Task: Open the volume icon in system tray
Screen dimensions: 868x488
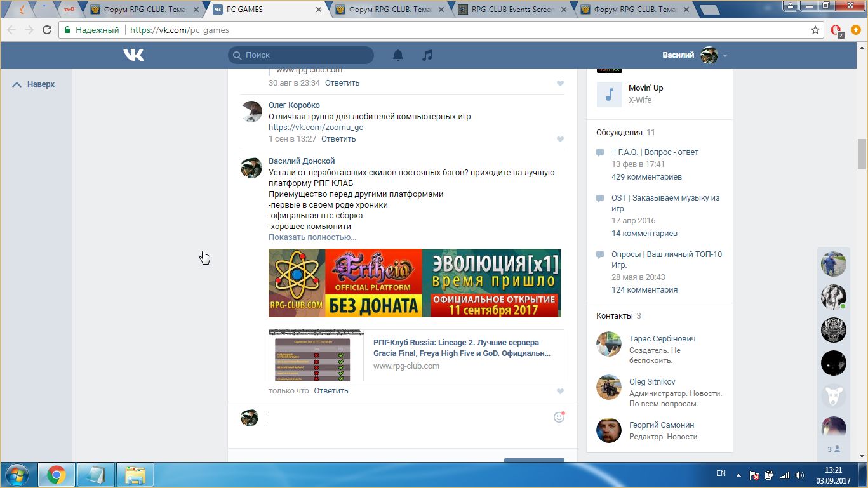Action: (x=800, y=475)
